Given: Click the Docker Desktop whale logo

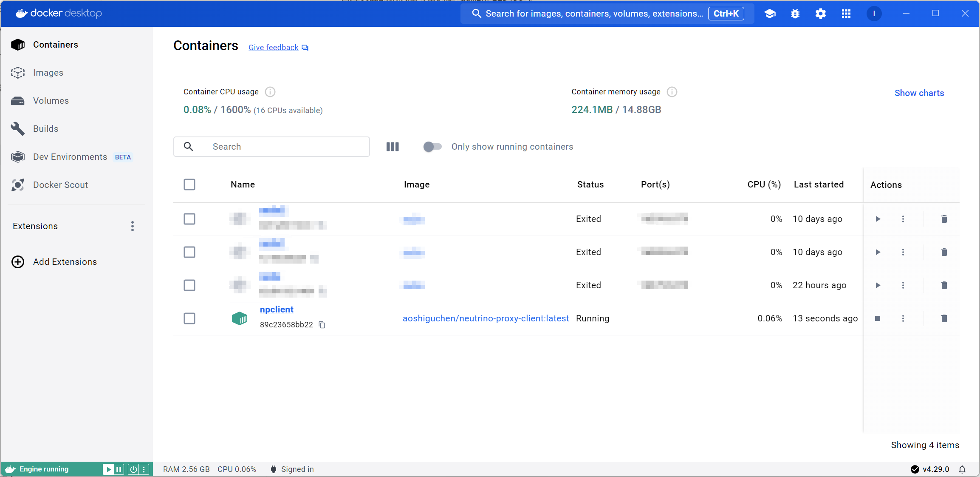Looking at the screenshot, I should tap(22, 14).
